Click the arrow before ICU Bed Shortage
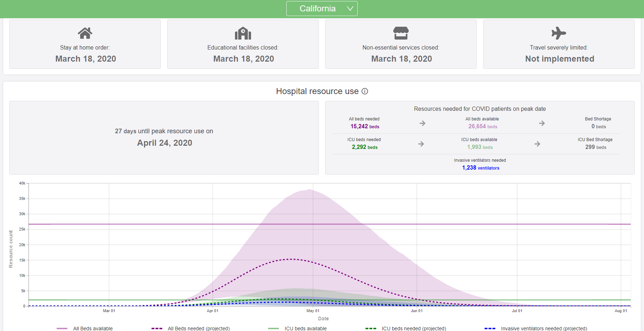 click(x=537, y=144)
